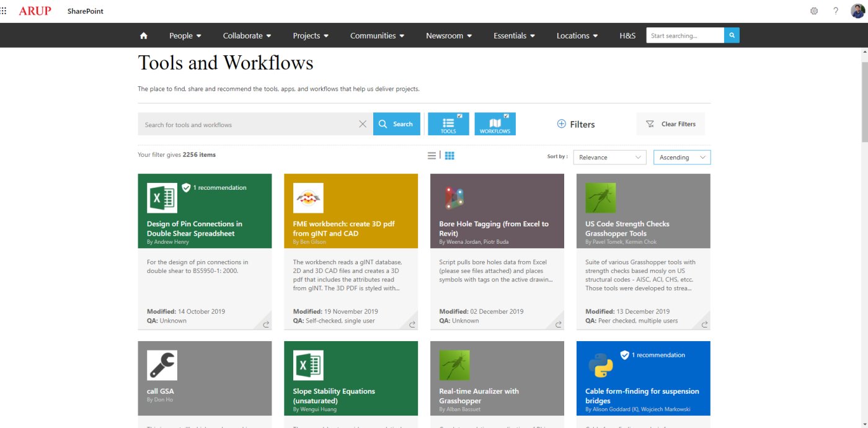Click the Clear Filters button
This screenshot has width=868, height=428.
tap(670, 123)
